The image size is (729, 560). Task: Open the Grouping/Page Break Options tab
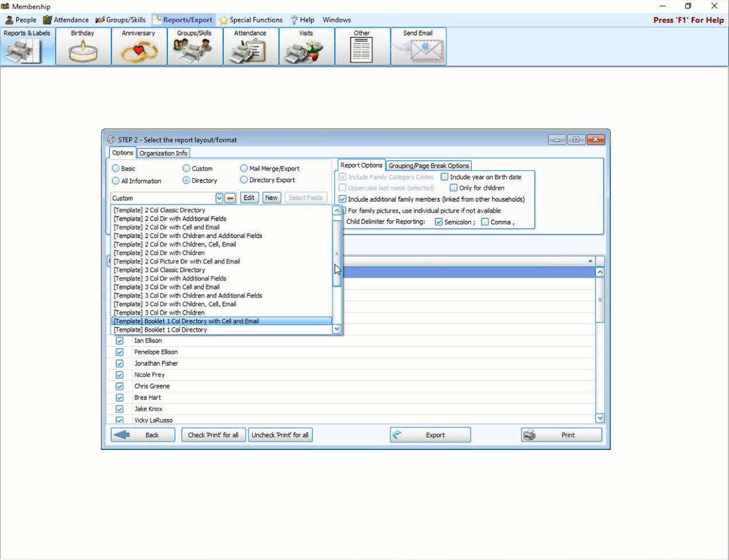click(428, 165)
